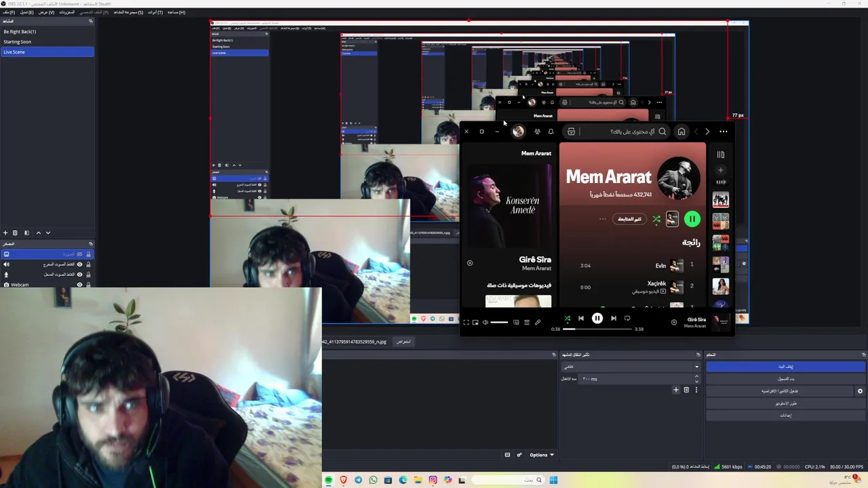This screenshot has height=488, width=868.
Task: Create playlist with the sidebar plus icon
Action: tap(721, 170)
